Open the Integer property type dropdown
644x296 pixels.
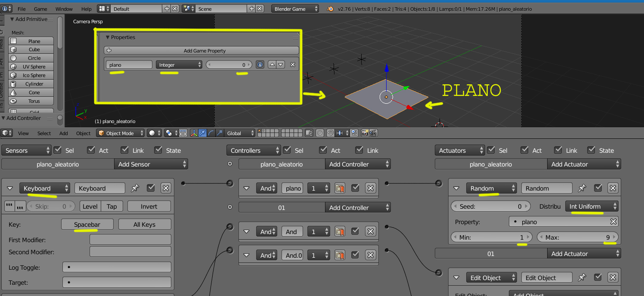(x=179, y=65)
